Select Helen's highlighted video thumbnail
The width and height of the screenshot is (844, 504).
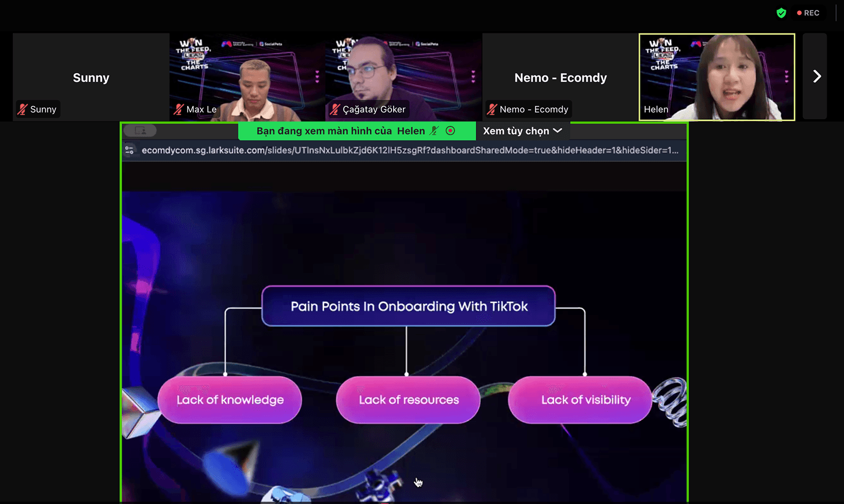(717, 77)
